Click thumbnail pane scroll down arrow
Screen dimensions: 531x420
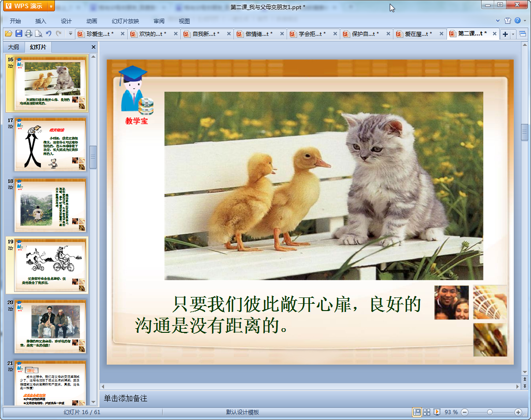tap(94, 402)
